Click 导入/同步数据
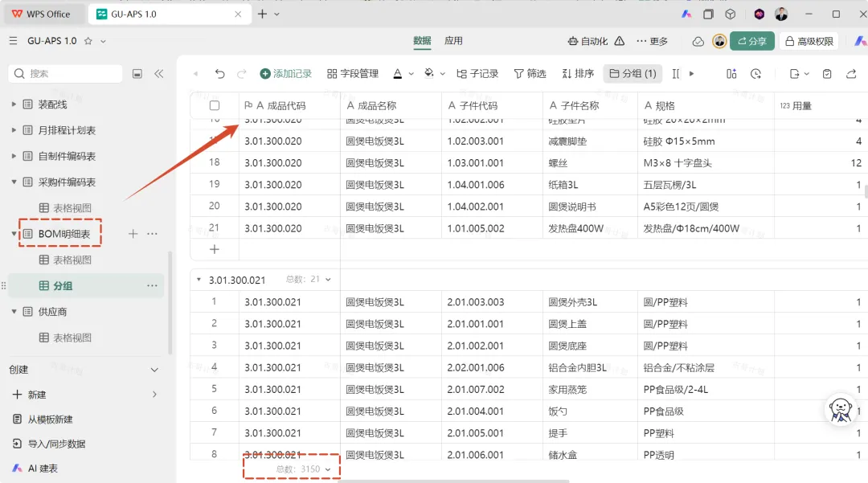The width and height of the screenshot is (868, 483). coord(56,444)
